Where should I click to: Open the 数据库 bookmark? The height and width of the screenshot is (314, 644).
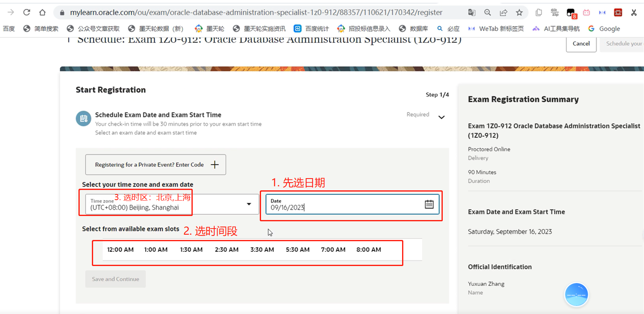(413, 28)
